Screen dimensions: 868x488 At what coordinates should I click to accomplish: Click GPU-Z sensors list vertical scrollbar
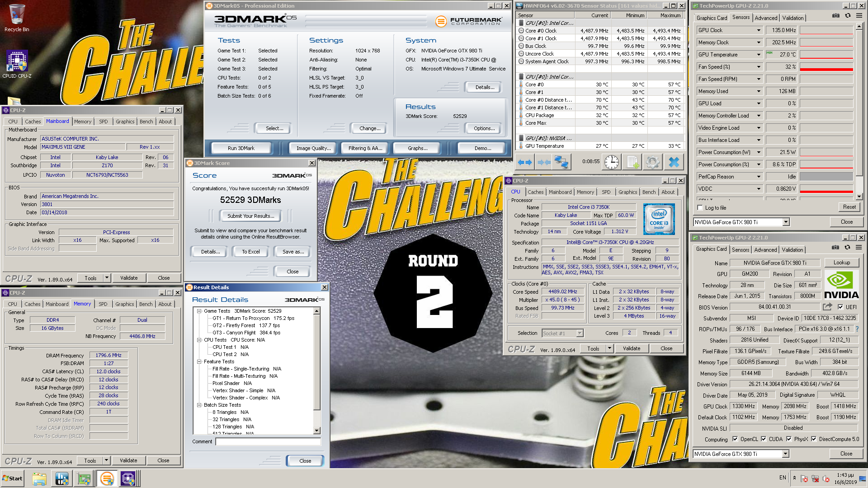[x=859, y=113]
